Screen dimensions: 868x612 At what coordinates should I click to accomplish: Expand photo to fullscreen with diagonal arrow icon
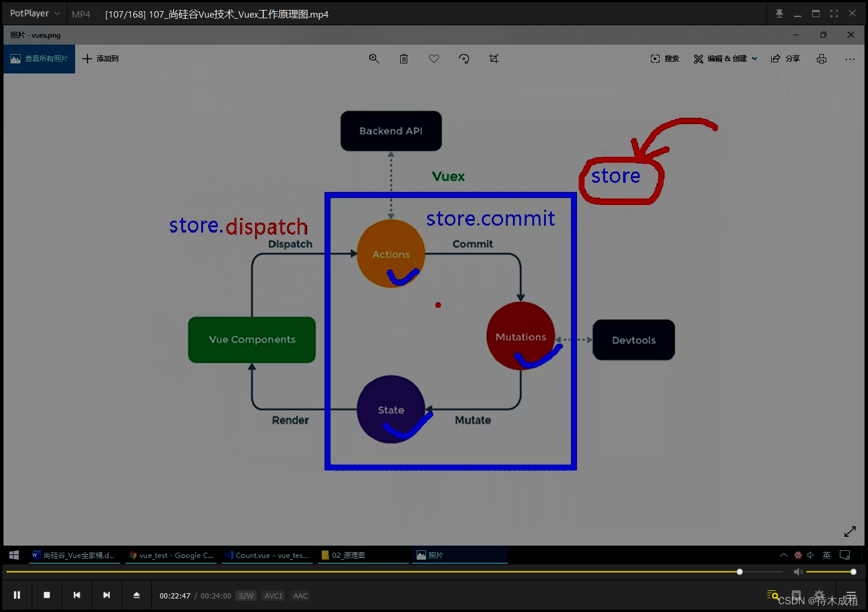(850, 531)
